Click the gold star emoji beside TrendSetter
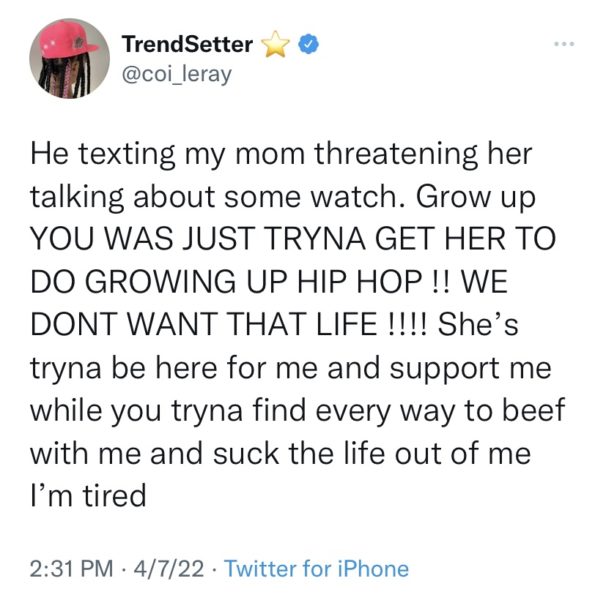The height and width of the screenshot is (600, 595). click(x=276, y=44)
